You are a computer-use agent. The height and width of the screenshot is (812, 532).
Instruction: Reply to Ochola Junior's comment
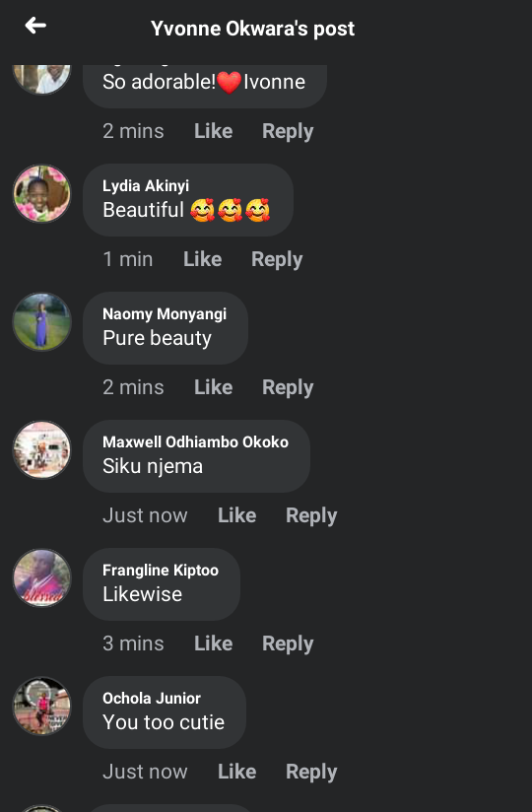pyautogui.click(x=311, y=772)
